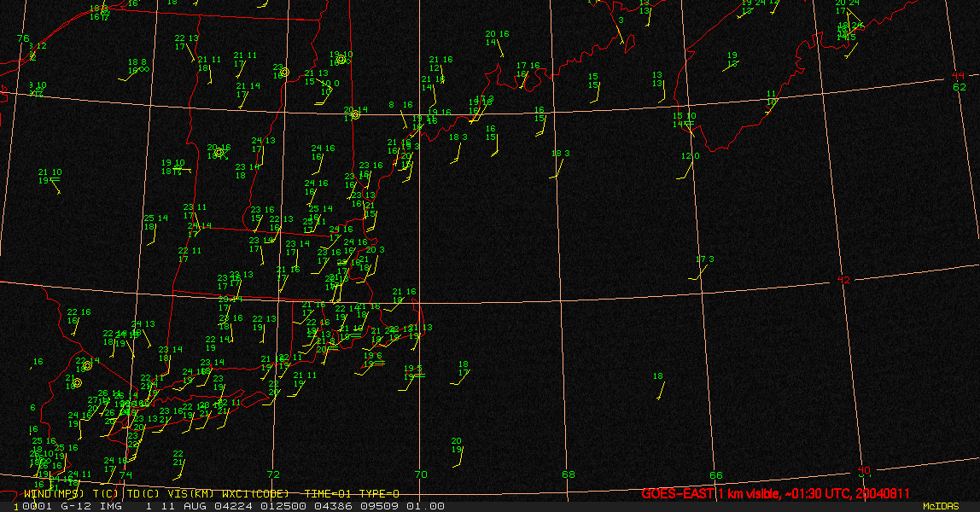Viewport: 980px width, 512px height.
Task: Click the green 62 longitude label
Action: coord(960,87)
